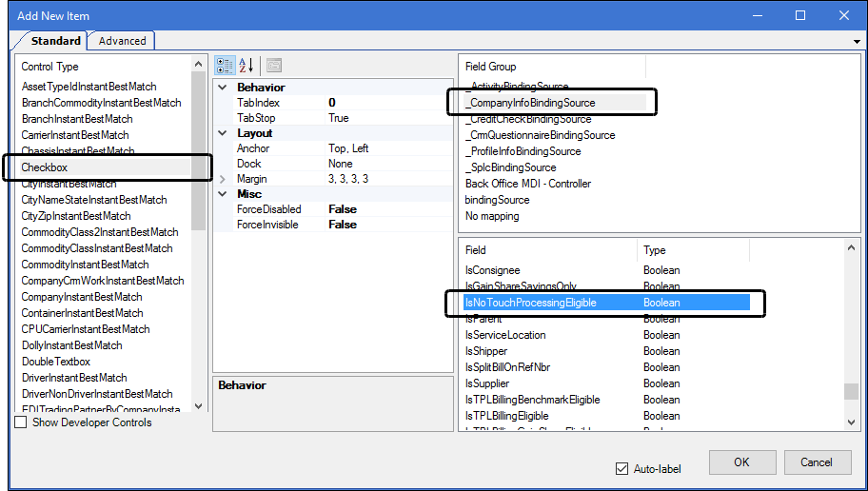Image resolution: width=868 pixels, height=491 pixels.
Task: Expand the Margin property
Action: [223, 179]
